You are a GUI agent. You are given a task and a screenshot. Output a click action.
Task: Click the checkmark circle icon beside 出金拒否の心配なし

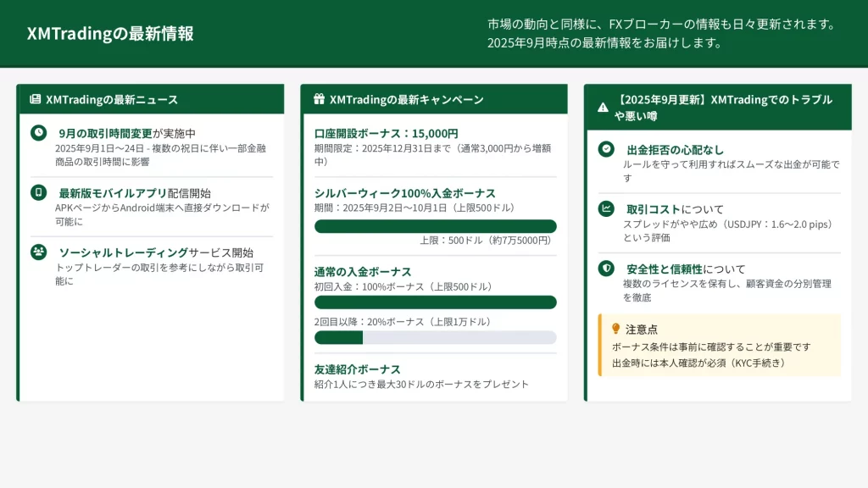click(x=606, y=149)
